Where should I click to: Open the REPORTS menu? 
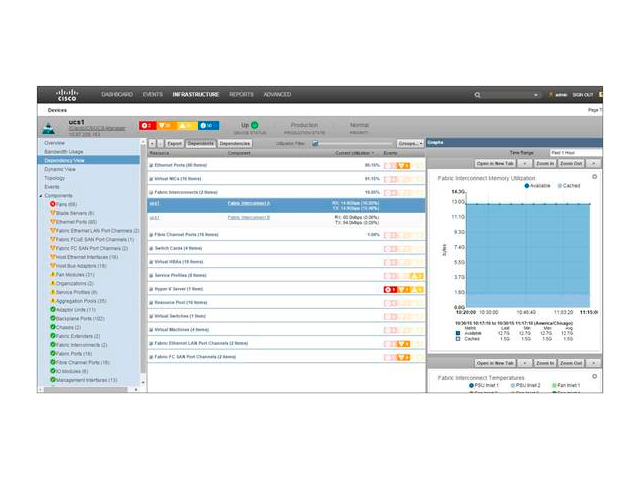click(x=241, y=94)
